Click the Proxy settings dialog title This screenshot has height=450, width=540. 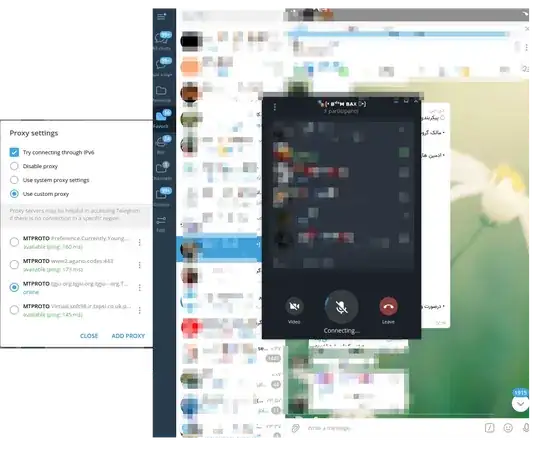34,133
